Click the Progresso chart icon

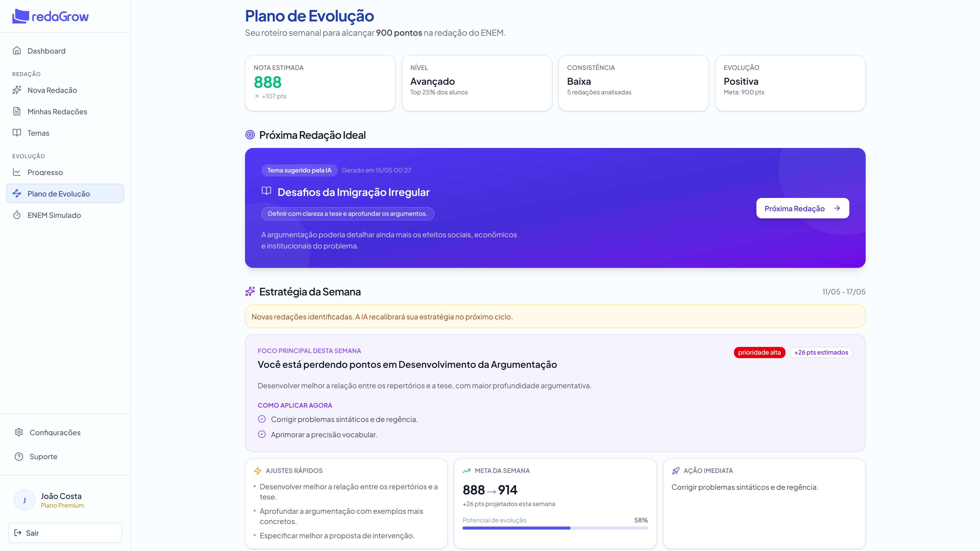pyautogui.click(x=17, y=172)
